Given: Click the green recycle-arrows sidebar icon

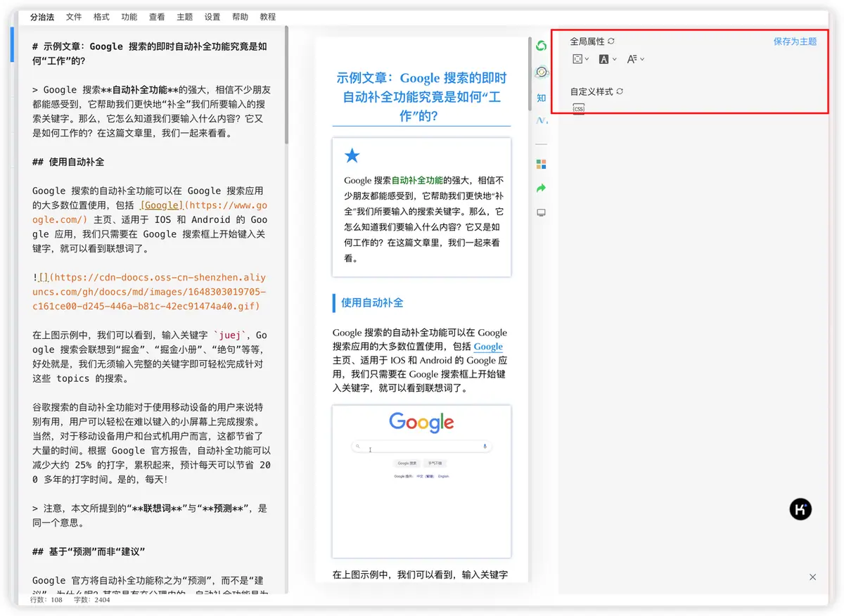Looking at the screenshot, I should pos(541,46).
